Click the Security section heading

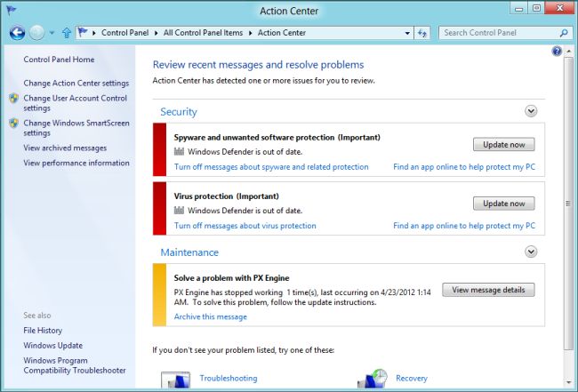[179, 112]
